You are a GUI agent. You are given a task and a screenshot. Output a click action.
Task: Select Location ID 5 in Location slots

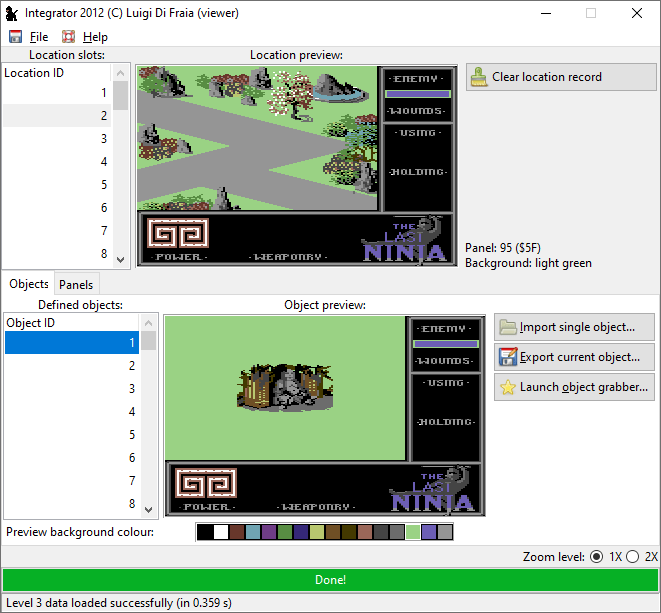click(x=58, y=185)
